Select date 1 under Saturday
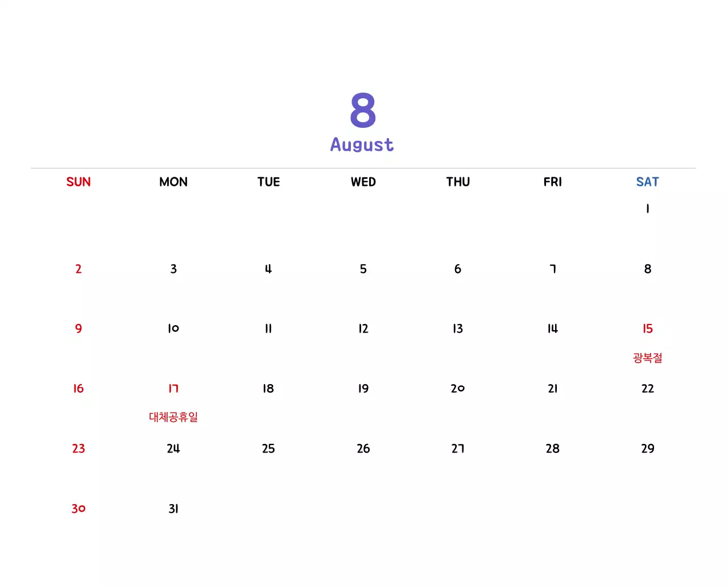This screenshot has width=728, height=586. click(647, 209)
